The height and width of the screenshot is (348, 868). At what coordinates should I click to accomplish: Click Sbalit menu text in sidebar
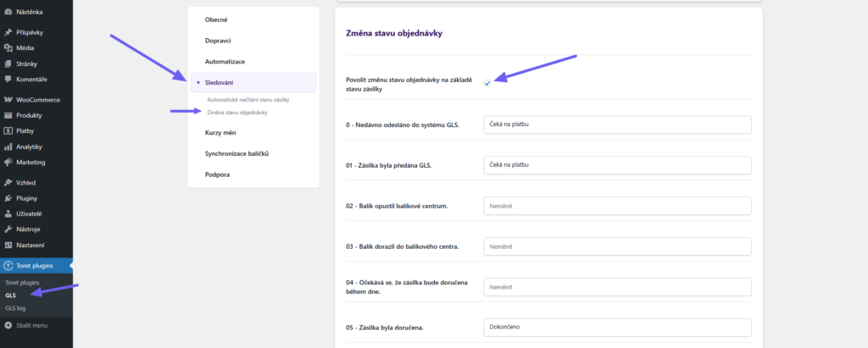point(31,325)
